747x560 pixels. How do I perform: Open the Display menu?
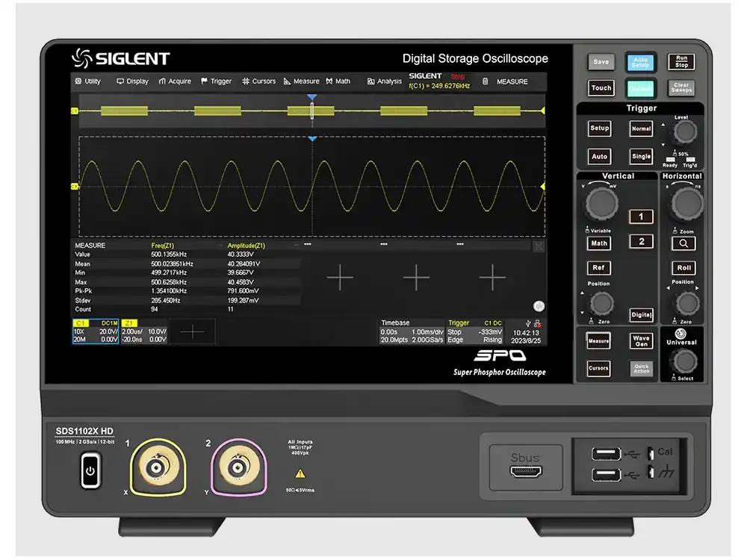pyautogui.click(x=132, y=81)
